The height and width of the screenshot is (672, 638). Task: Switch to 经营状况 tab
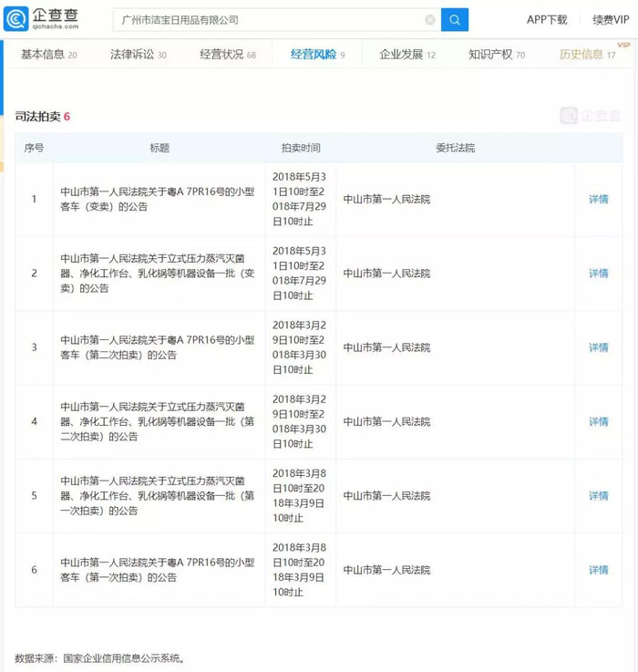coord(228,55)
